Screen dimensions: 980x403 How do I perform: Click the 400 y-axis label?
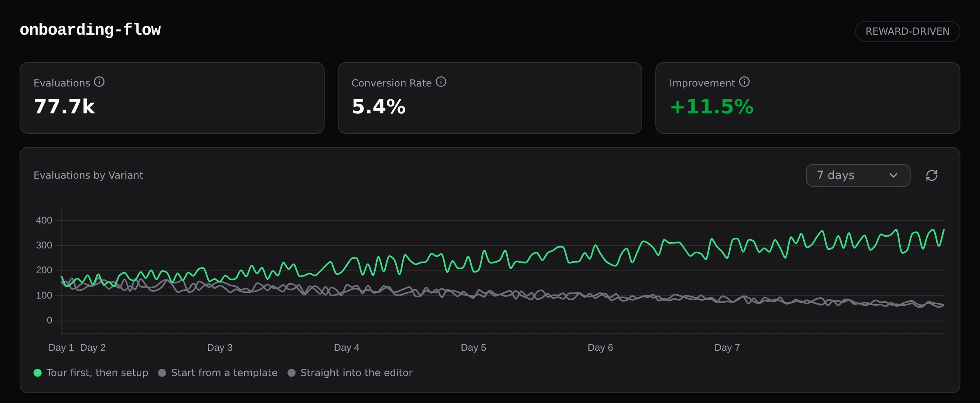click(44, 221)
